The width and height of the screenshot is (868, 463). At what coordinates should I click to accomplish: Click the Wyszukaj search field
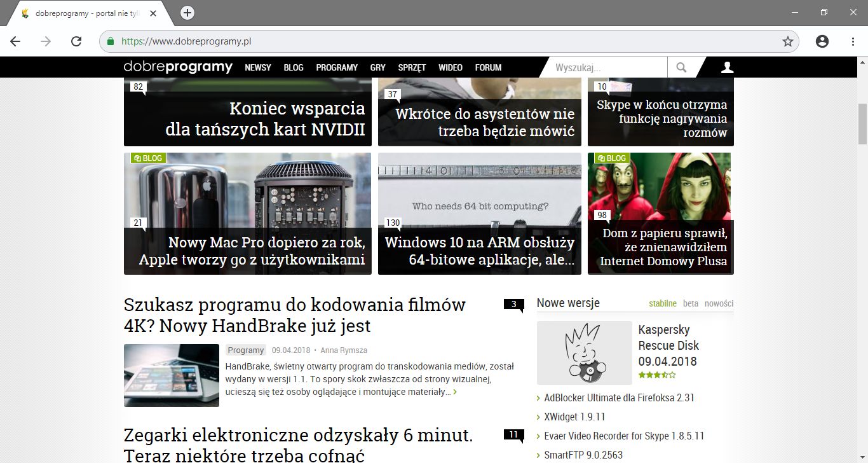[x=607, y=67]
